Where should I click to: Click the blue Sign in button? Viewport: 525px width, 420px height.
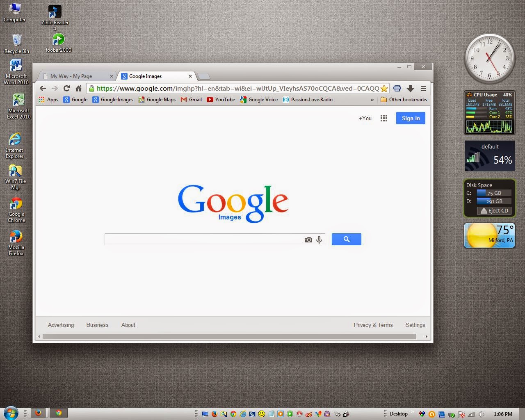point(410,118)
